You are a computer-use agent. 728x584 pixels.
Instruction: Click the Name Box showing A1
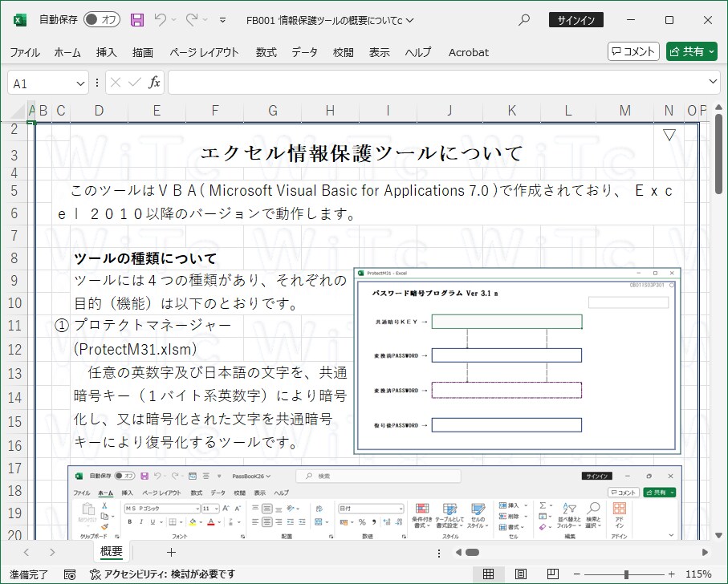tap(41, 83)
